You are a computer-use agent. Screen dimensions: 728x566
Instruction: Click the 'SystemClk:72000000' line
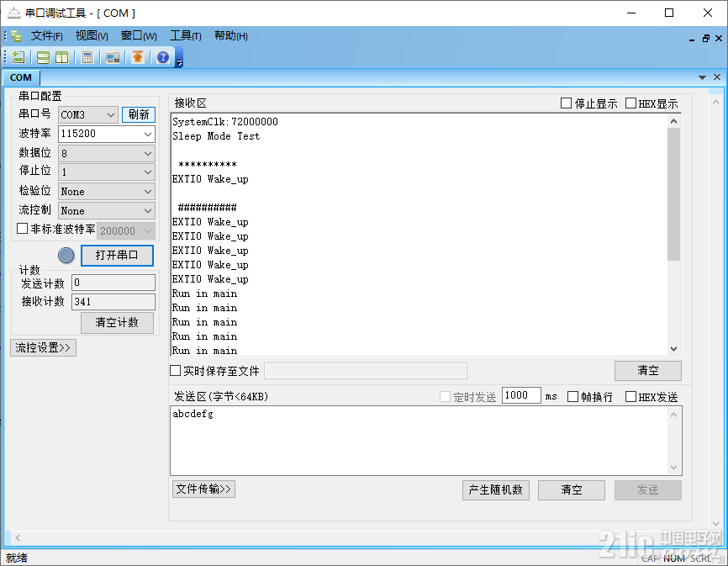click(x=225, y=122)
